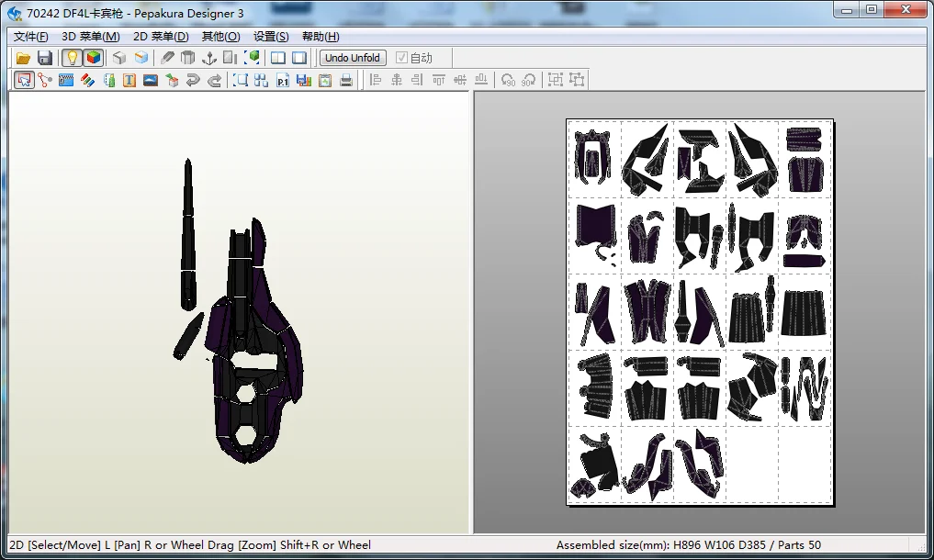
Task: Open the 2D 菜单(D) menu
Action: 161,37
